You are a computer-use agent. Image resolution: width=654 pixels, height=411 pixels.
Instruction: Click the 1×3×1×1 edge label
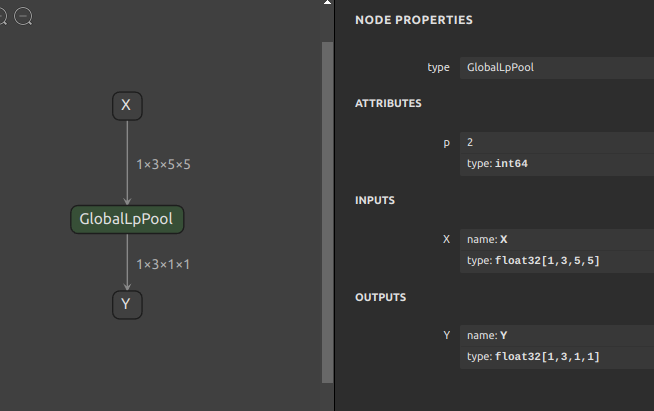point(163,265)
